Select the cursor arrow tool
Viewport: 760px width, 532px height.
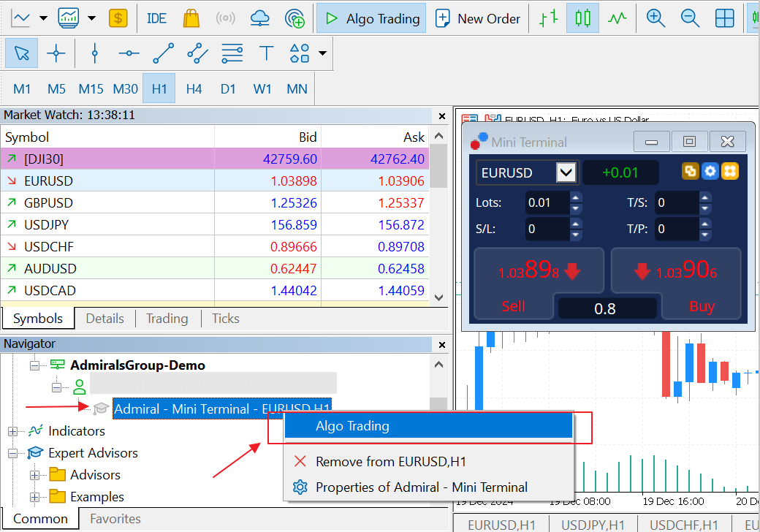[x=22, y=53]
